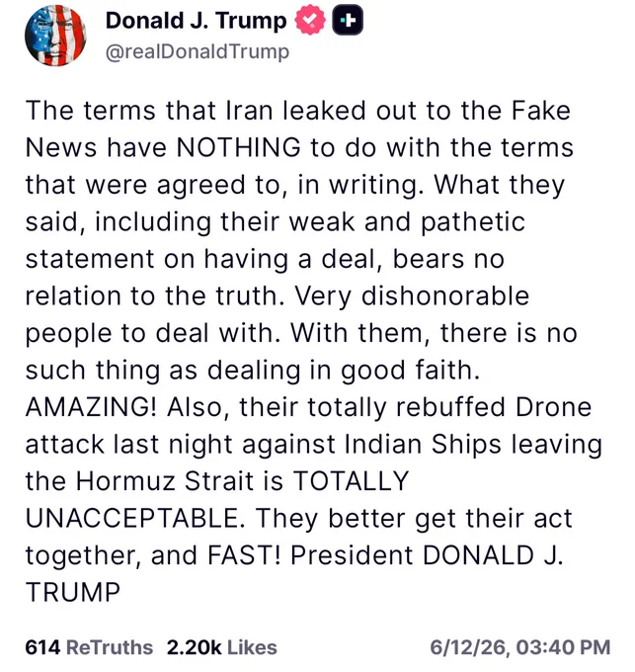635x672 pixels.
Task: Click the word FAST! in the post
Action: [x=245, y=555]
